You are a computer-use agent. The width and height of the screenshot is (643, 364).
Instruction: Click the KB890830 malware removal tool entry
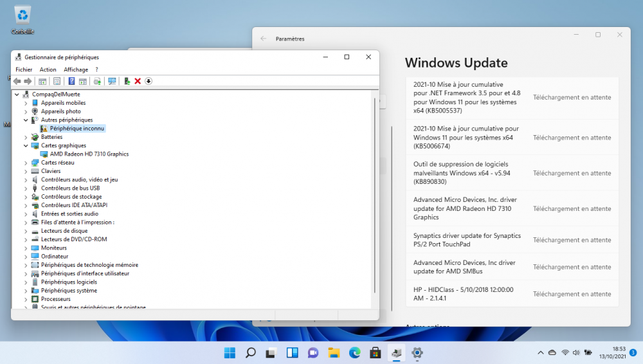[512, 173]
